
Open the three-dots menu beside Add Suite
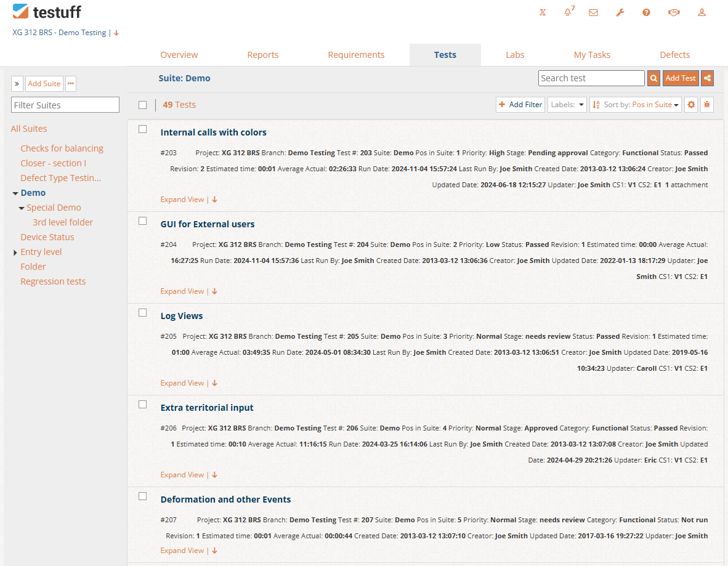click(71, 84)
